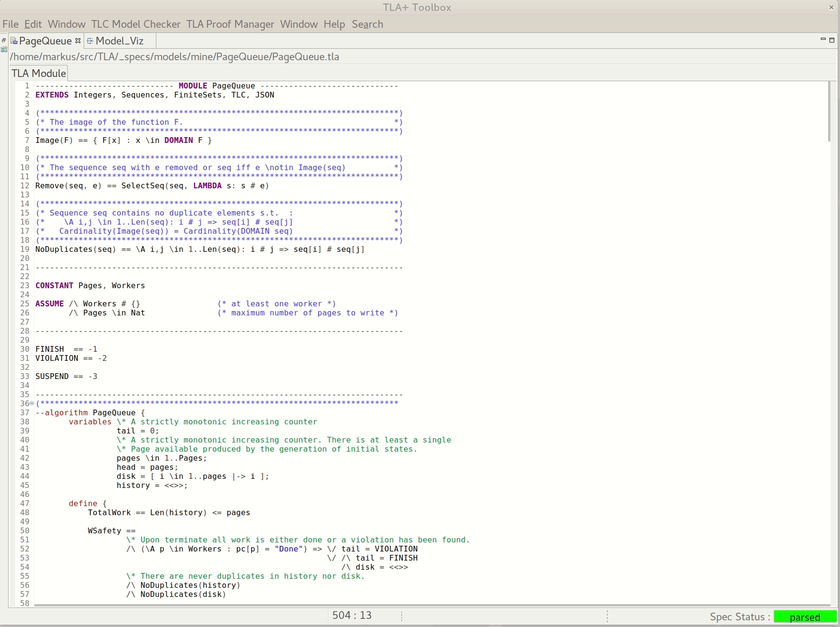
Task: Click the WSafety == line
Action: [x=111, y=531]
